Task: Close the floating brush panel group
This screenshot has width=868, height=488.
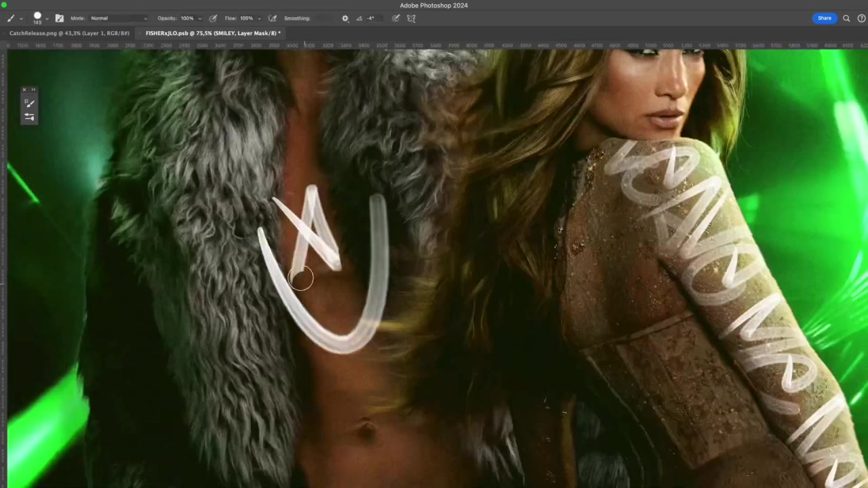Action: point(24,89)
